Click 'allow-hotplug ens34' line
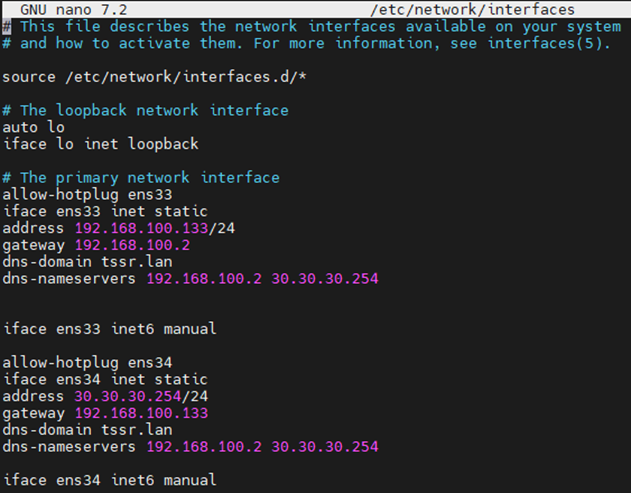This screenshot has width=631, height=493. point(87,363)
